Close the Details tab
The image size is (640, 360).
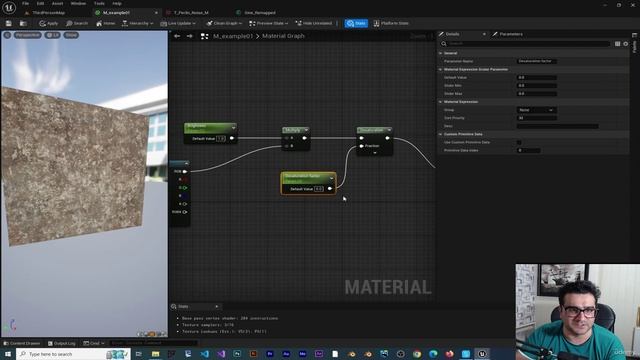484,34
